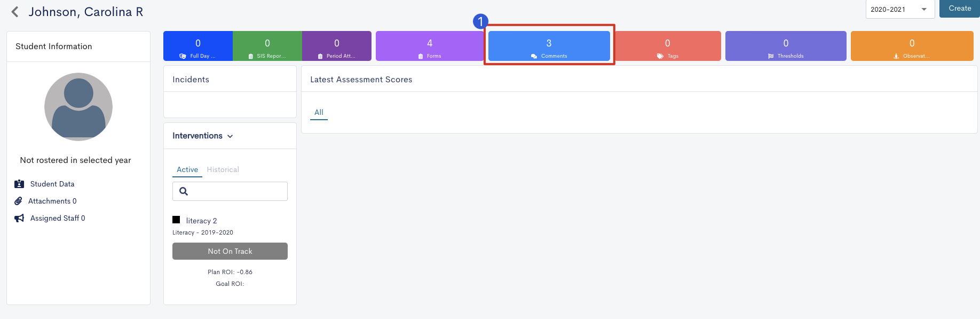Open the Observations tile
The image size is (980, 319).
pyautogui.click(x=912, y=46)
